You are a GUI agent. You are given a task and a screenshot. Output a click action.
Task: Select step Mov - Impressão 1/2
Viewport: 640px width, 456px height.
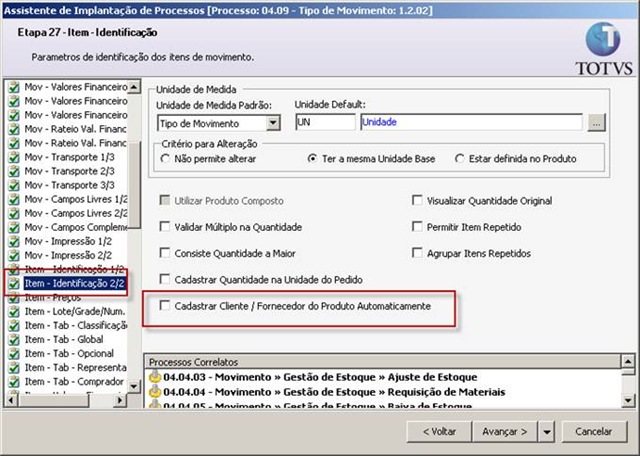68,242
